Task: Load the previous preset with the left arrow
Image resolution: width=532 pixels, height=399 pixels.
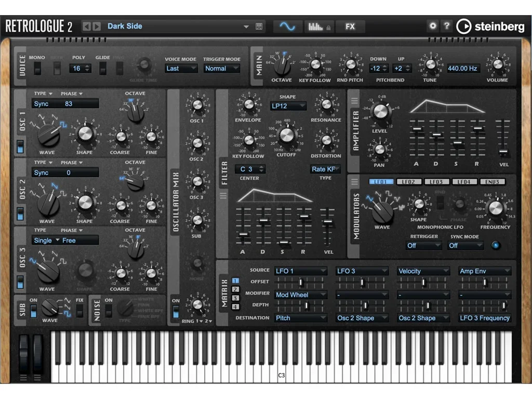Action: pos(87,26)
